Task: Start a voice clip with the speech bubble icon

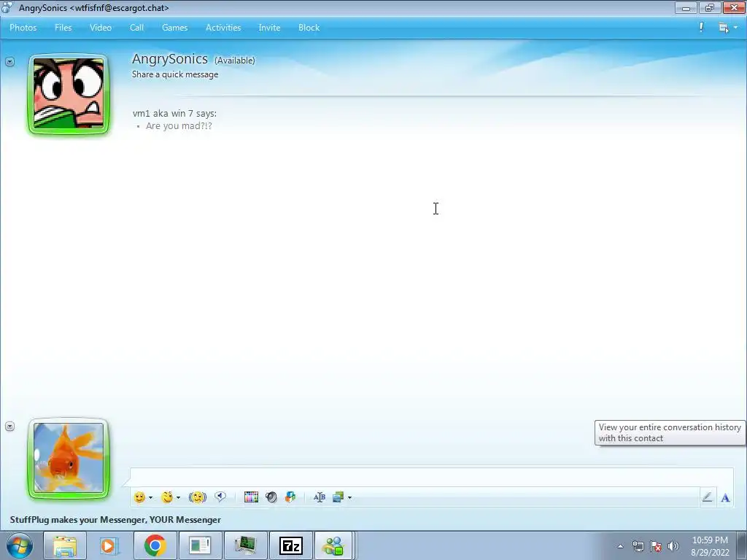Action: pos(220,497)
